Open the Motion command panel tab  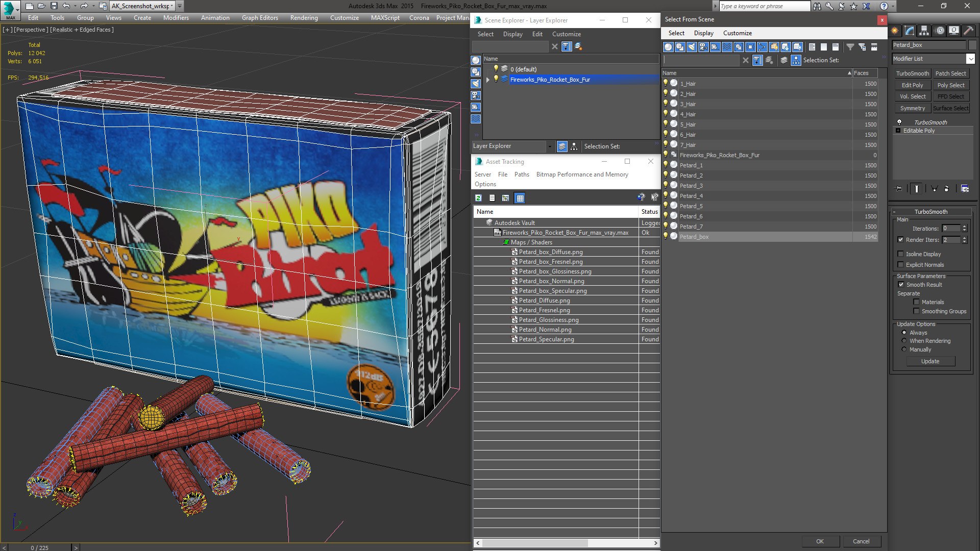(x=939, y=31)
